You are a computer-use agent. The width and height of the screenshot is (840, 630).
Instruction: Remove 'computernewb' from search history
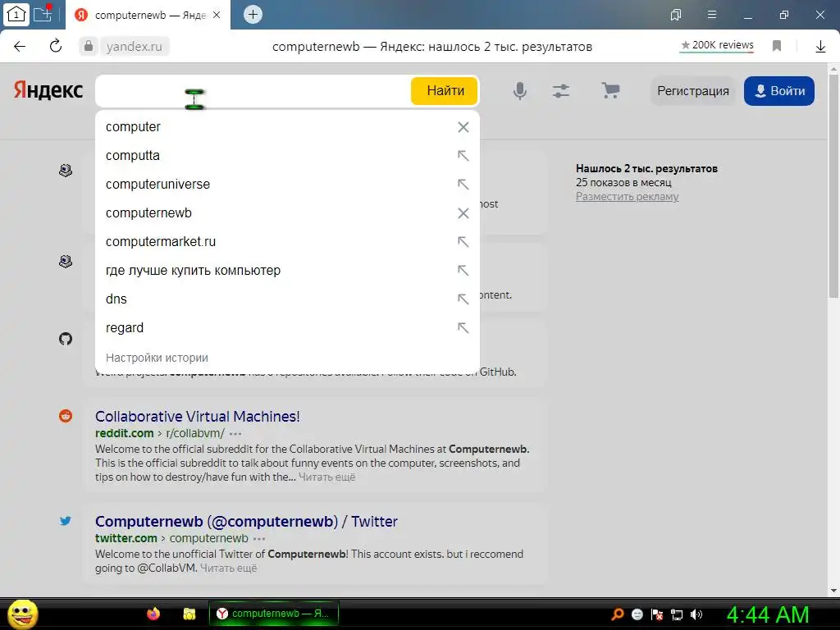(463, 213)
